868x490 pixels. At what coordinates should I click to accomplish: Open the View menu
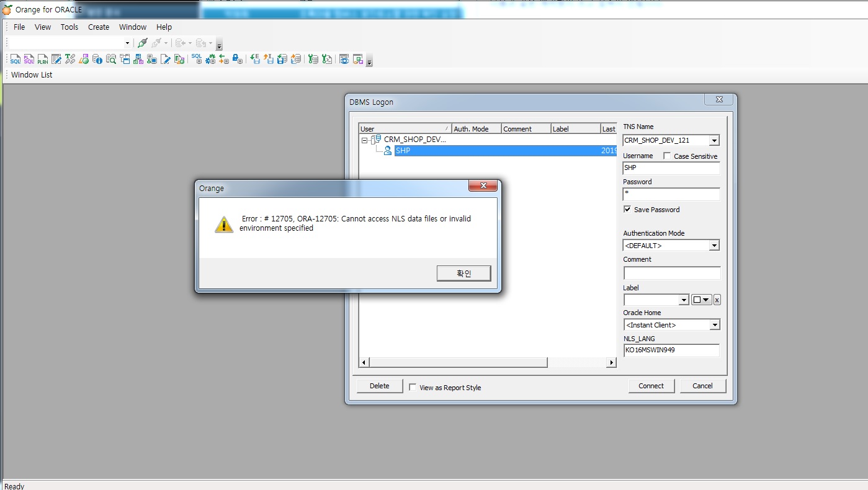[x=43, y=27]
